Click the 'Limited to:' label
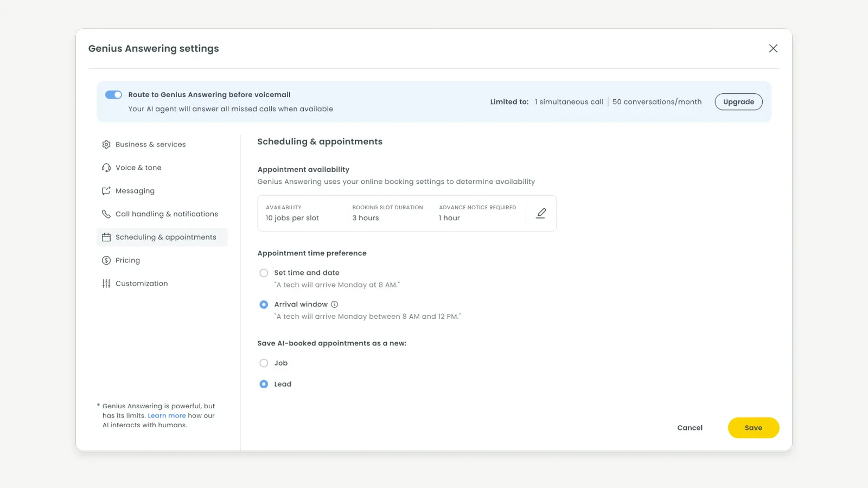Screen dimensions: 868x488 click(509, 102)
